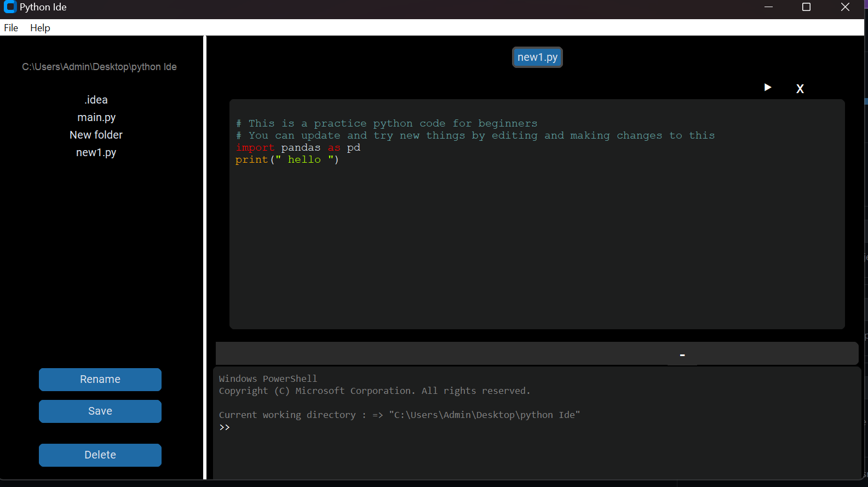
Task: Select New folder in the file list
Action: (x=96, y=135)
